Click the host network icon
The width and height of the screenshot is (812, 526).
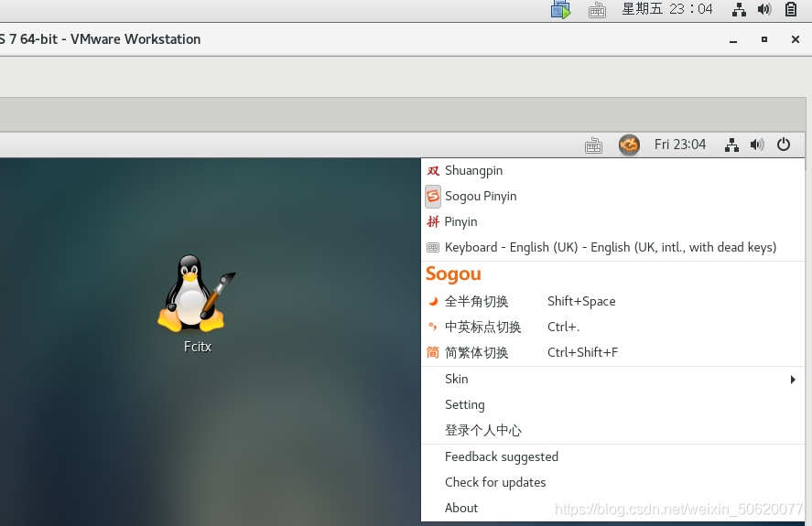click(739, 9)
